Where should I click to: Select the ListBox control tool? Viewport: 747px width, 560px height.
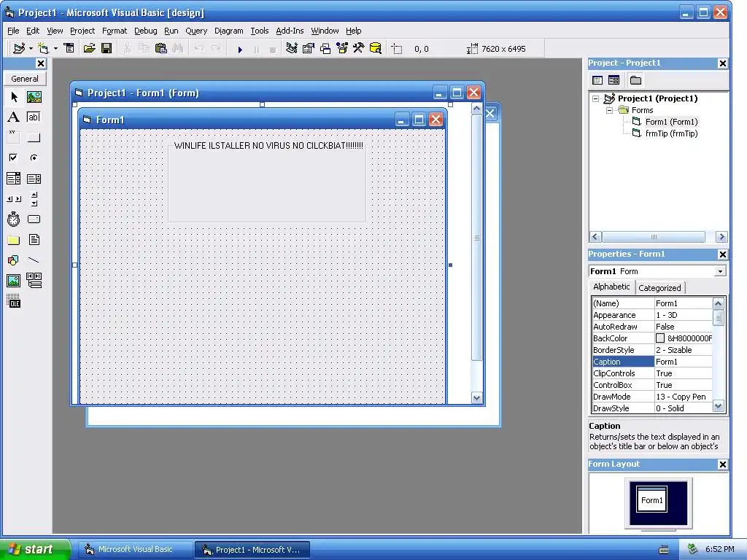click(x=34, y=179)
